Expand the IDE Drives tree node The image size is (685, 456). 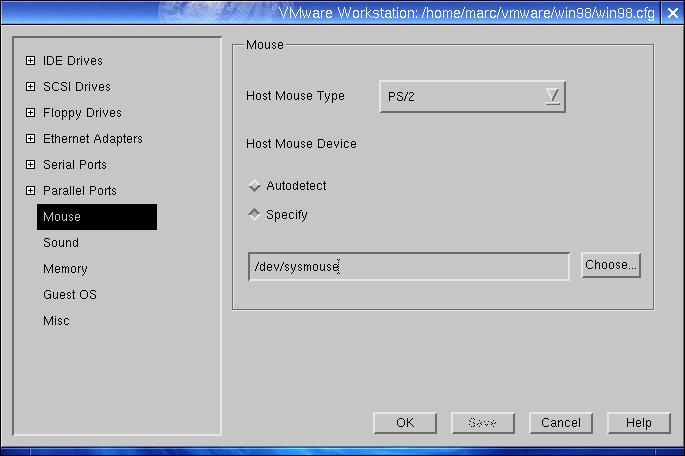(x=31, y=61)
